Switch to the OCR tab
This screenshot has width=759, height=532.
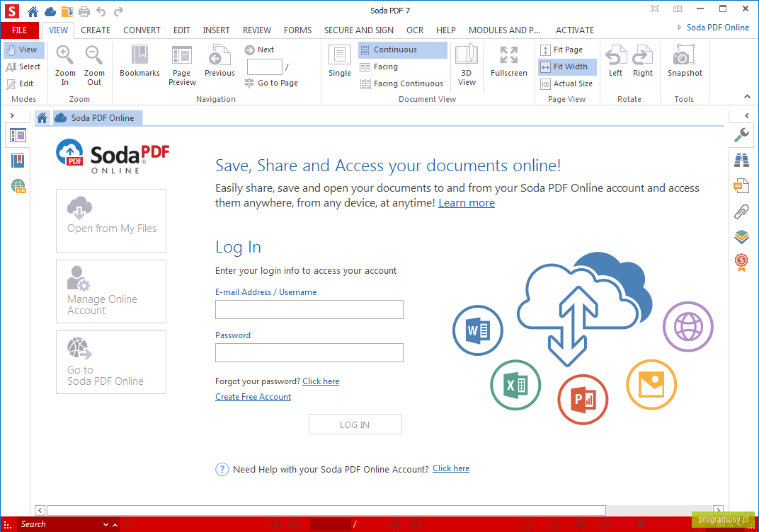[x=415, y=30]
